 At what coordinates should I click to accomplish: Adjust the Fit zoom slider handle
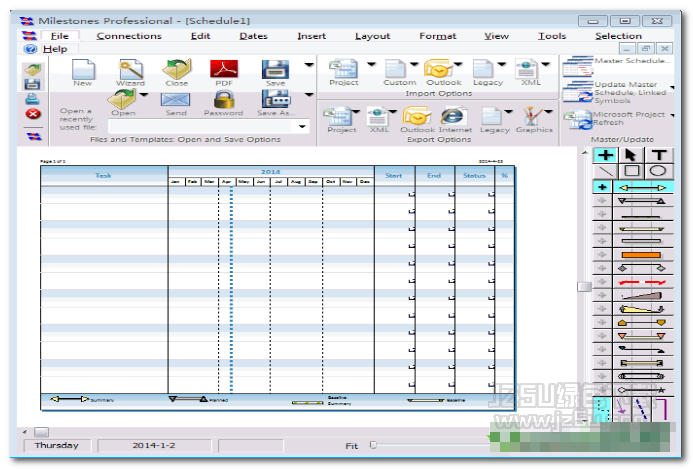pyautogui.click(x=373, y=445)
